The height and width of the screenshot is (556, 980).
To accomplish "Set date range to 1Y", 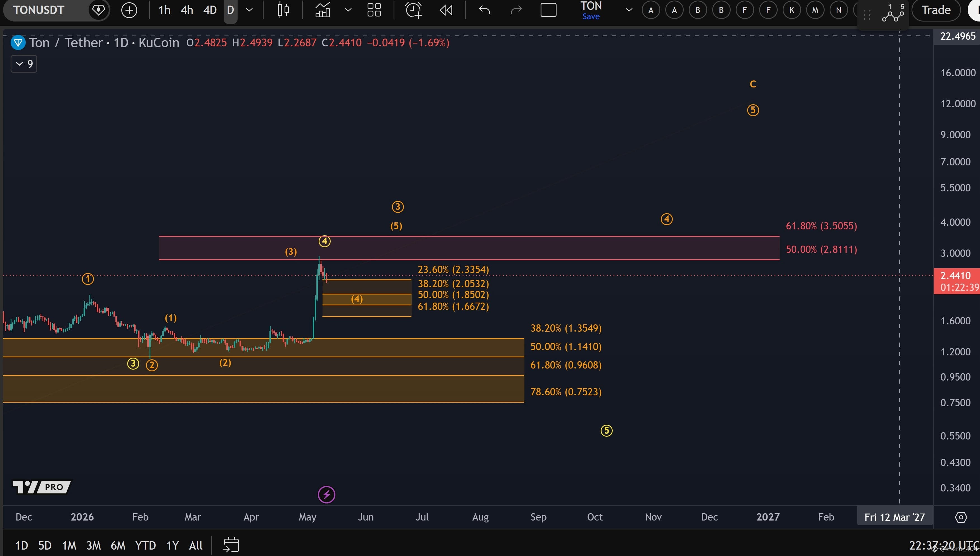I will click(x=173, y=545).
